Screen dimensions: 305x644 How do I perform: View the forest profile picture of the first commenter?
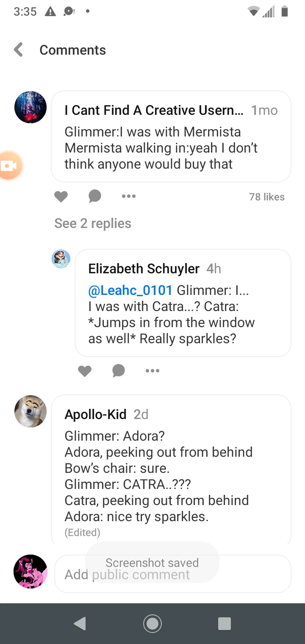click(x=31, y=107)
